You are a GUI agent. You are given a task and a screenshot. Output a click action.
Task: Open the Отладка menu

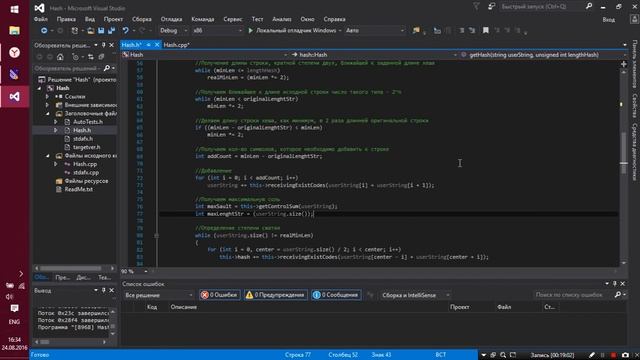tap(171, 19)
